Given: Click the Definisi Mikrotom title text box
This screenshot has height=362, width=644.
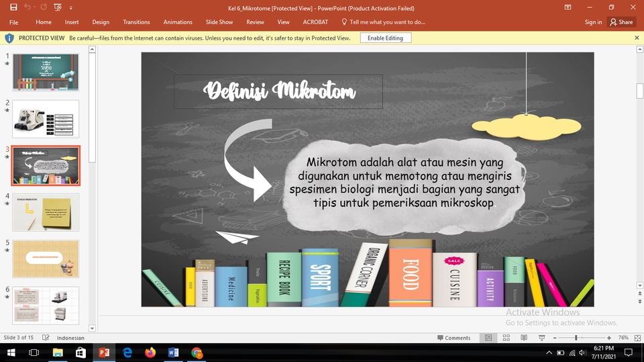Looking at the screenshot, I should (278, 91).
